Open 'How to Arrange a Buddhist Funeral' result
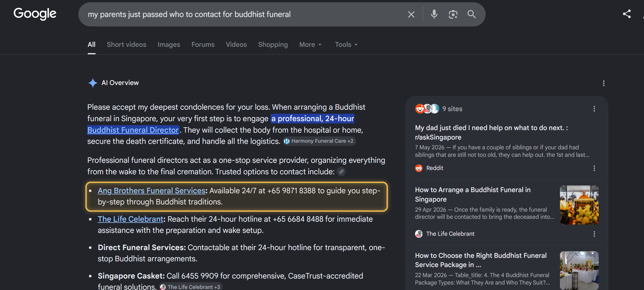Viewport: 644px width, 290px height. click(473, 194)
